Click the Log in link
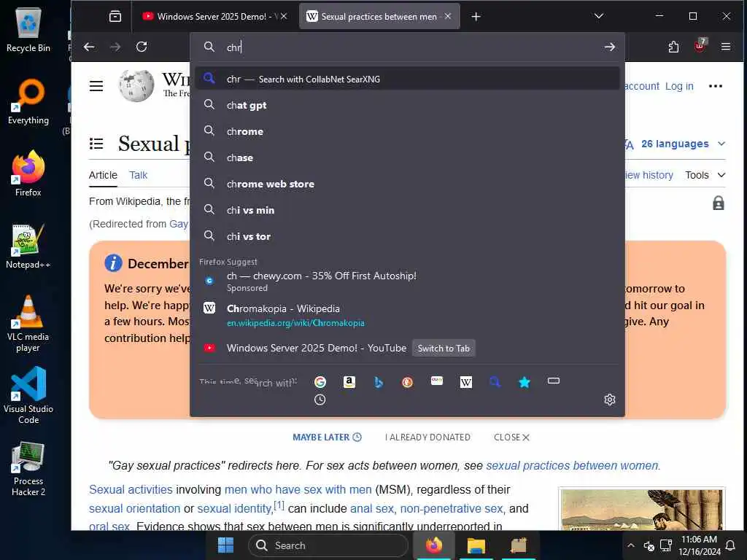Viewport: 747px width, 560px height. point(679,86)
